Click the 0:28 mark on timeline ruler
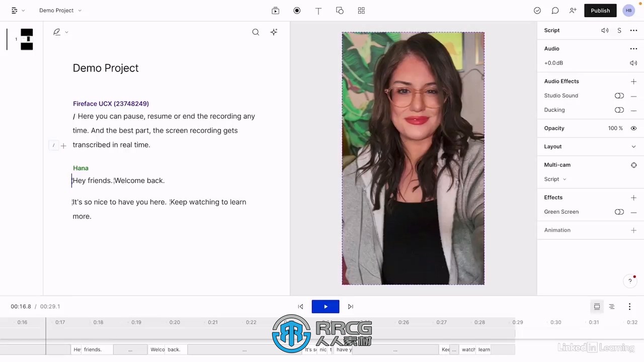644x362 pixels. (x=479, y=322)
